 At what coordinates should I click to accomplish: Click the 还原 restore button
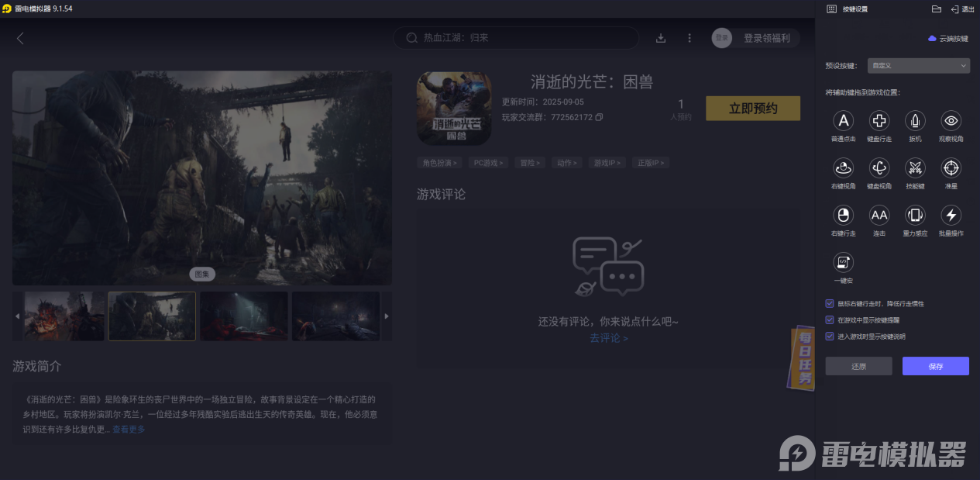[858, 366]
